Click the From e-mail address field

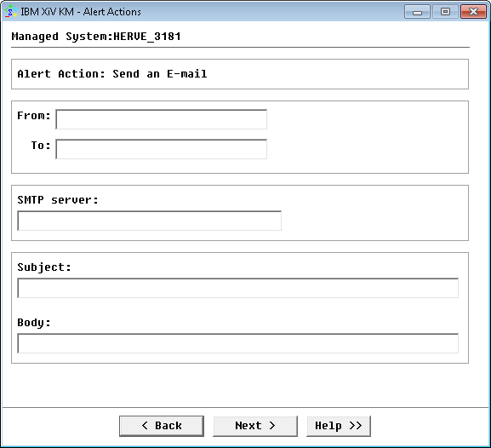point(162,119)
